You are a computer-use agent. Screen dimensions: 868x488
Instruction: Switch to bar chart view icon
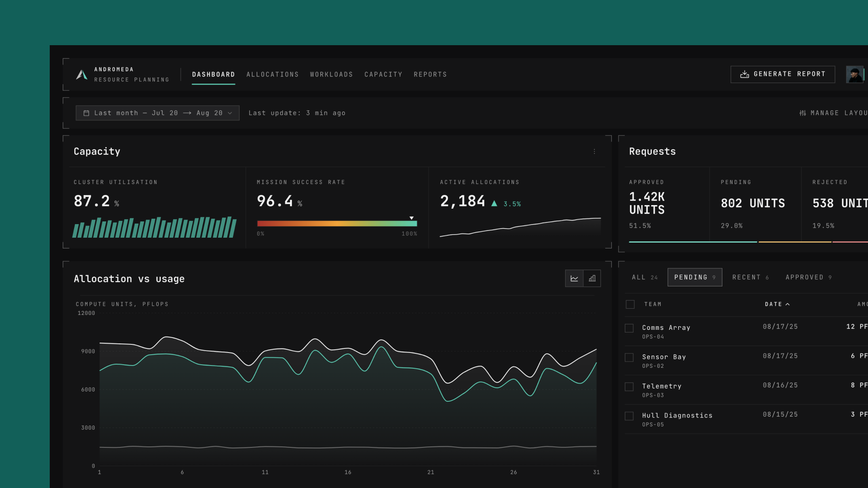(x=592, y=278)
